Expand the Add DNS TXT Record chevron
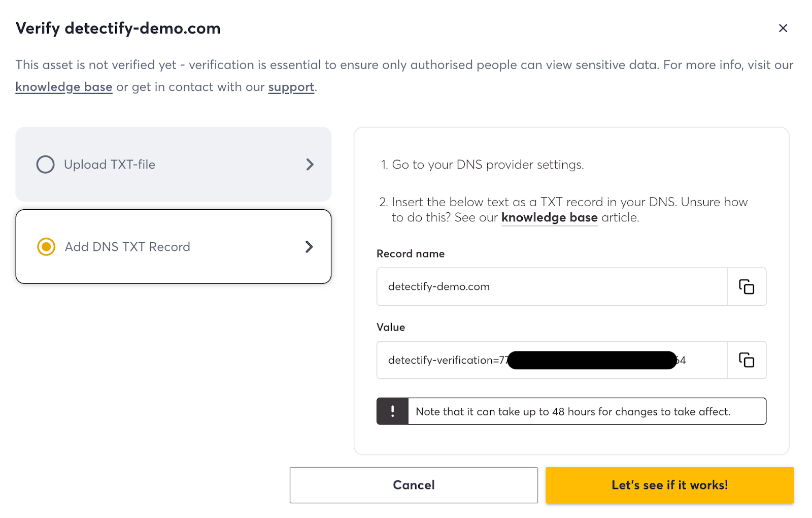812x518 pixels. click(x=309, y=247)
